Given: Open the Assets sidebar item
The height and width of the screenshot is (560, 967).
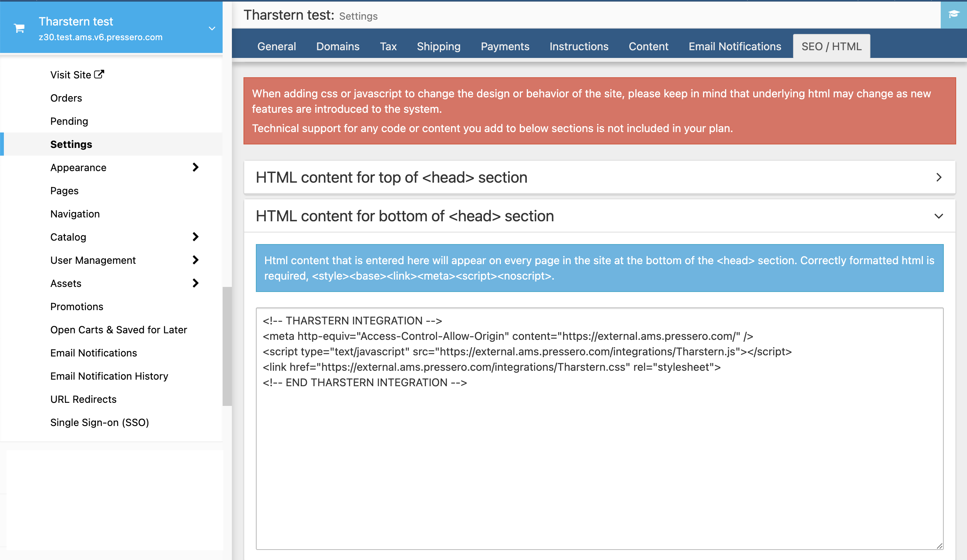Looking at the screenshot, I should click(66, 283).
